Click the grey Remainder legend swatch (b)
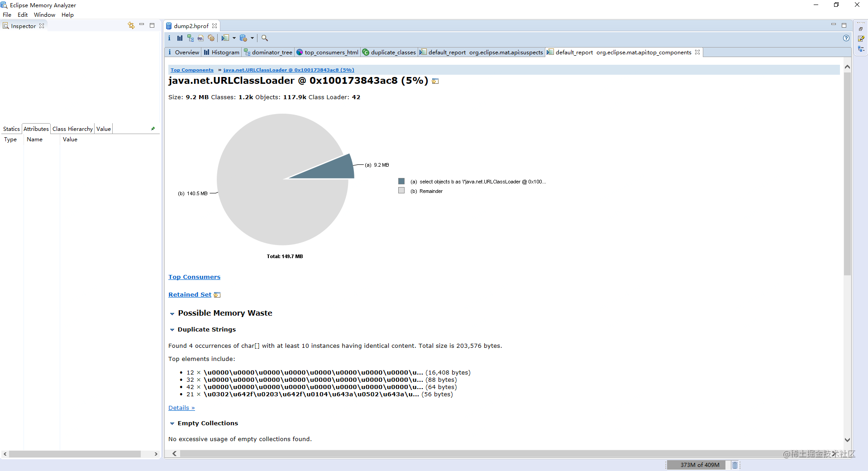868x471 pixels. click(x=401, y=191)
